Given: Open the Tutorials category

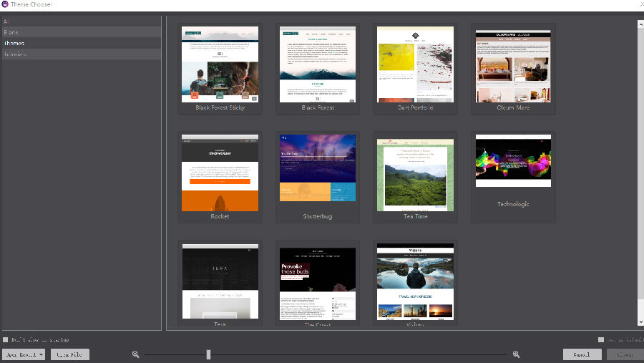Looking at the screenshot, I should click(x=16, y=54).
